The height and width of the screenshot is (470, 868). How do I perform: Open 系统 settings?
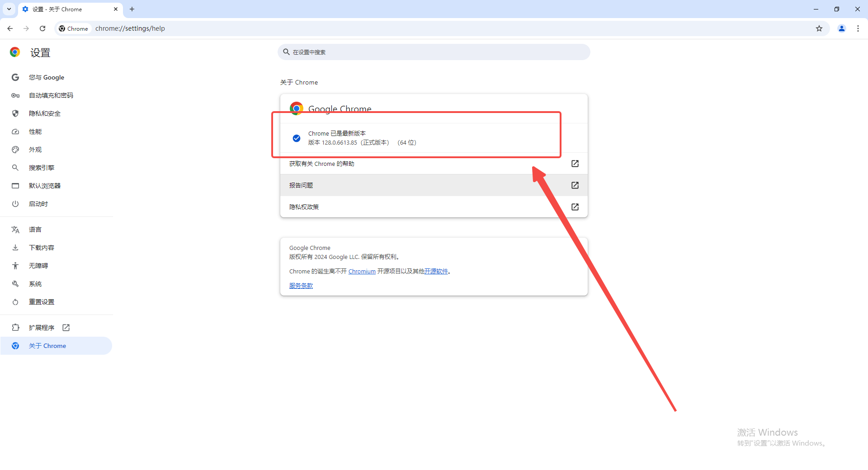click(57, 284)
